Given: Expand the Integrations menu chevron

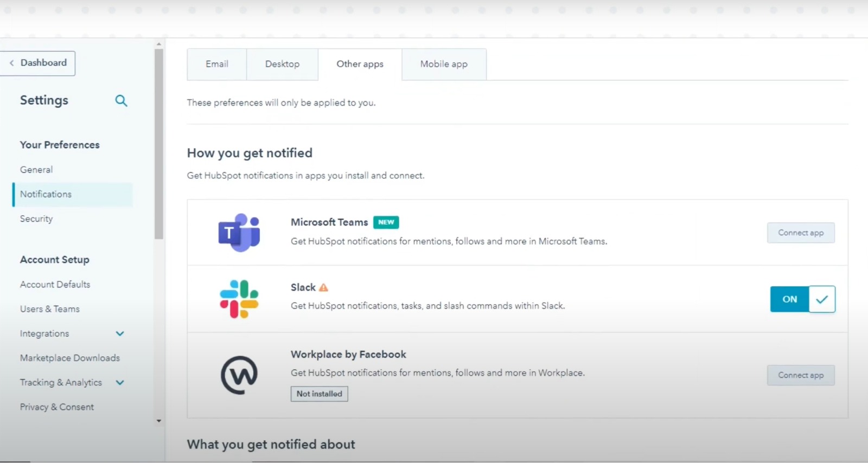Looking at the screenshot, I should (120, 333).
